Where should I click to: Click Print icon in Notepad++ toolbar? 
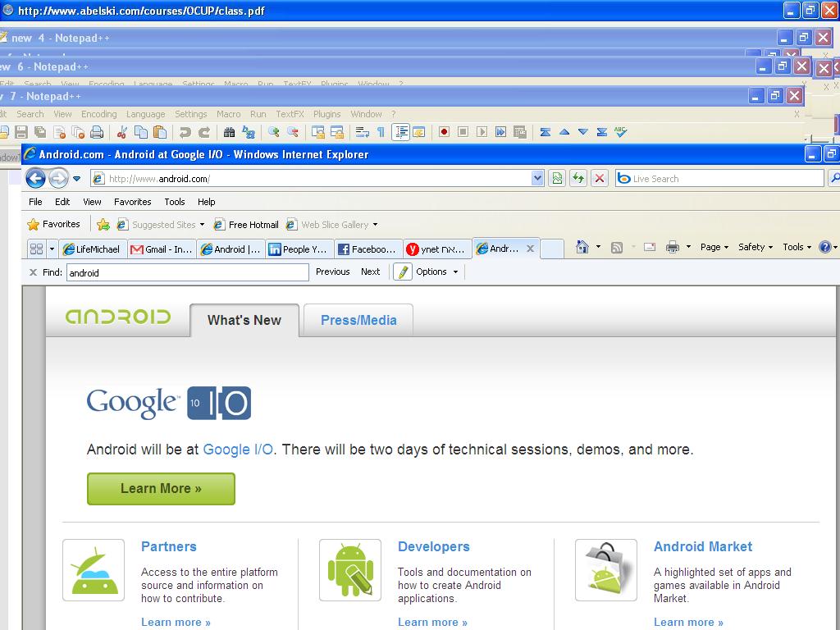point(97,132)
